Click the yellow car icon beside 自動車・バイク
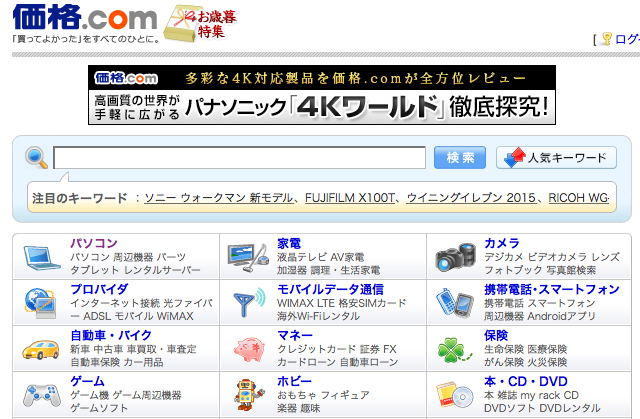The height and width of the screenshot is (419, 640). [40, 347]
